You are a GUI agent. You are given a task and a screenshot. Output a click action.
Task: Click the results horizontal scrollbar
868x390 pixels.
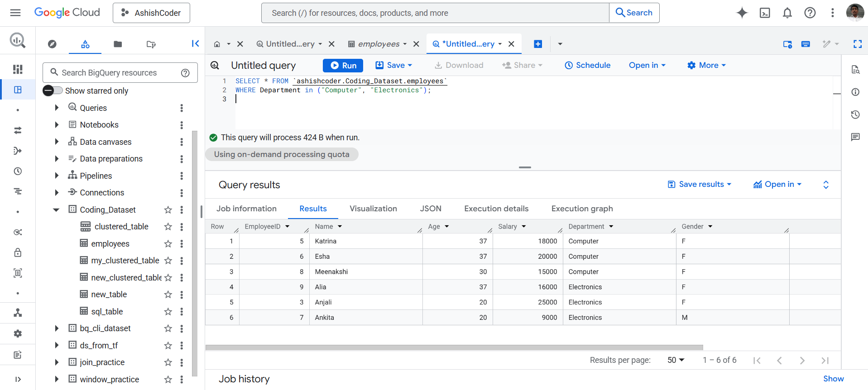click(454, 347)
